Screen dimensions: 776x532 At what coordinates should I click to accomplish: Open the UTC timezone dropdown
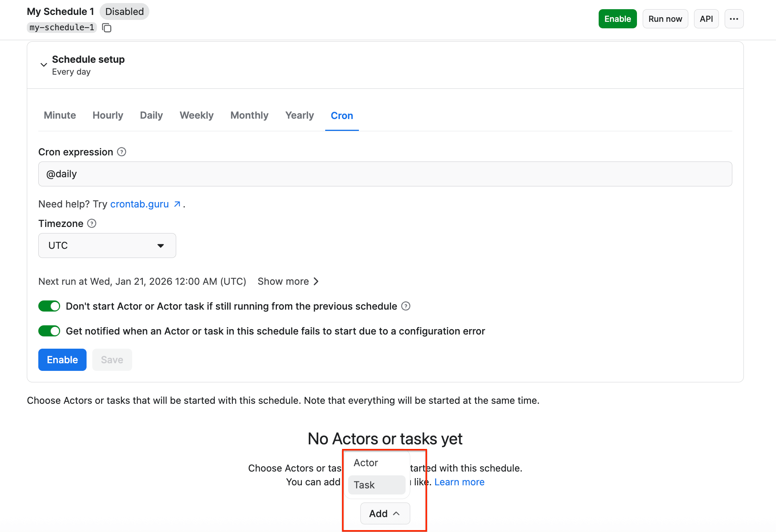[x=107, y=246]
